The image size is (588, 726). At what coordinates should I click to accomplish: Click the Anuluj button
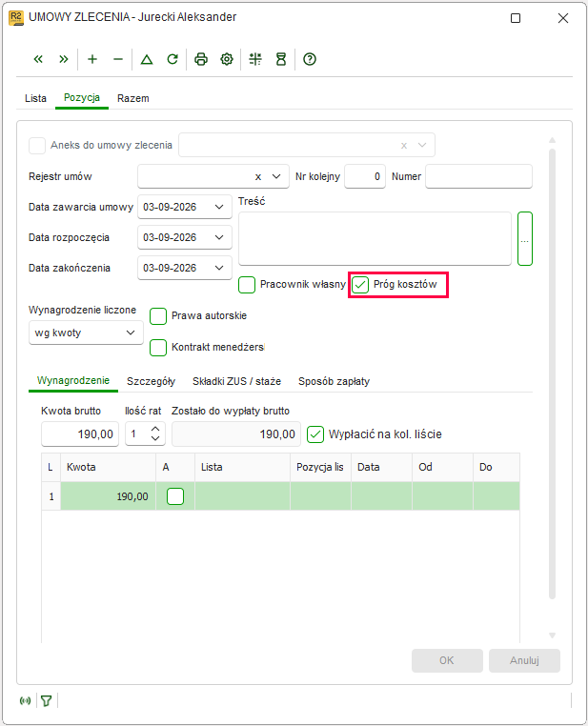pyautogui.click(x=524, y=660)
